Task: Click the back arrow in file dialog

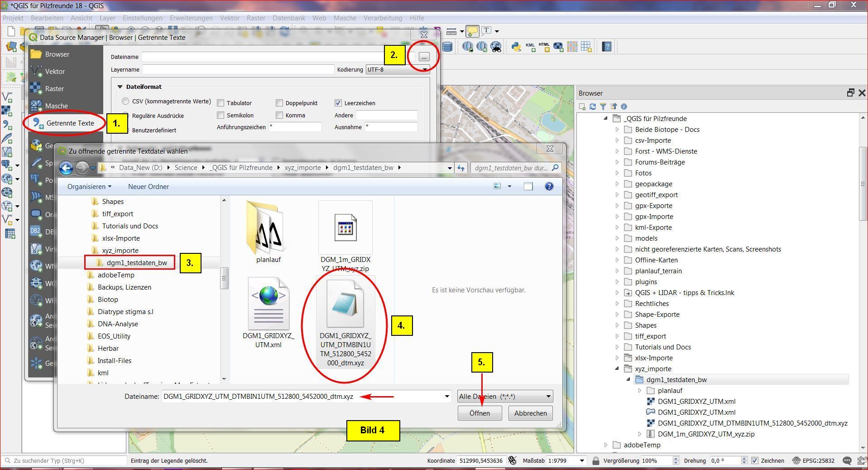Action: [x=66, y=168]
